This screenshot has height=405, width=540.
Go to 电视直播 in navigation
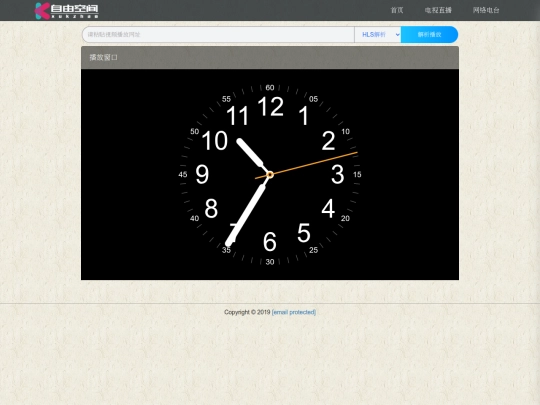(438, 10)
